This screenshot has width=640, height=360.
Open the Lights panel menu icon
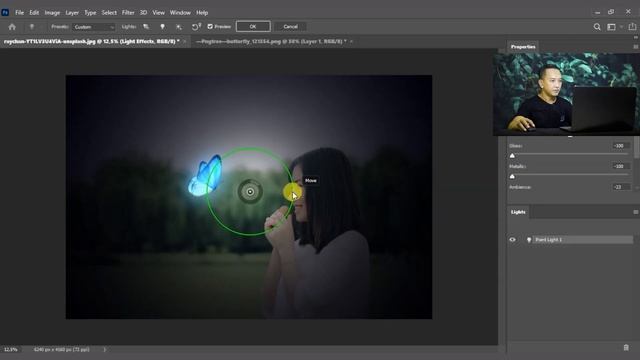point(636,212)
